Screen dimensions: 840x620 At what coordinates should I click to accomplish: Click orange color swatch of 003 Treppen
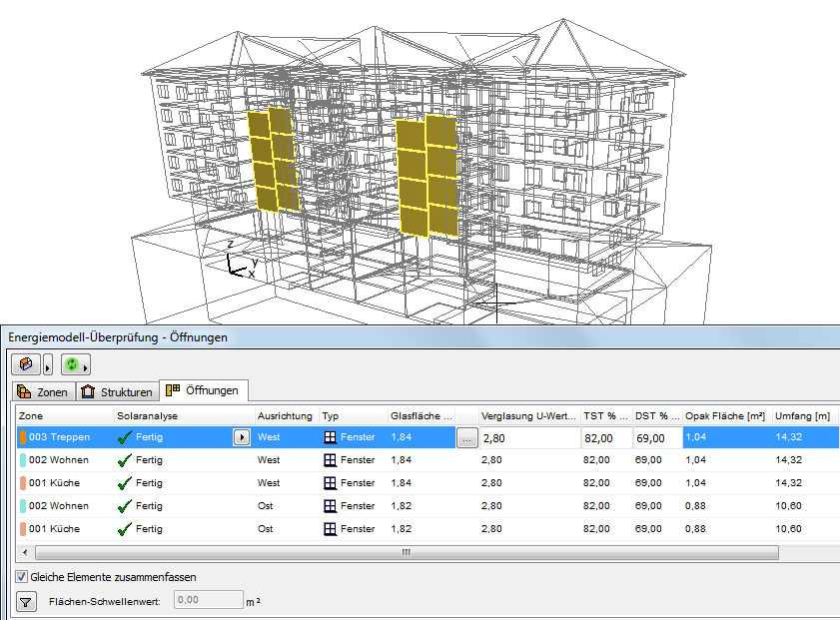point(22,437)
